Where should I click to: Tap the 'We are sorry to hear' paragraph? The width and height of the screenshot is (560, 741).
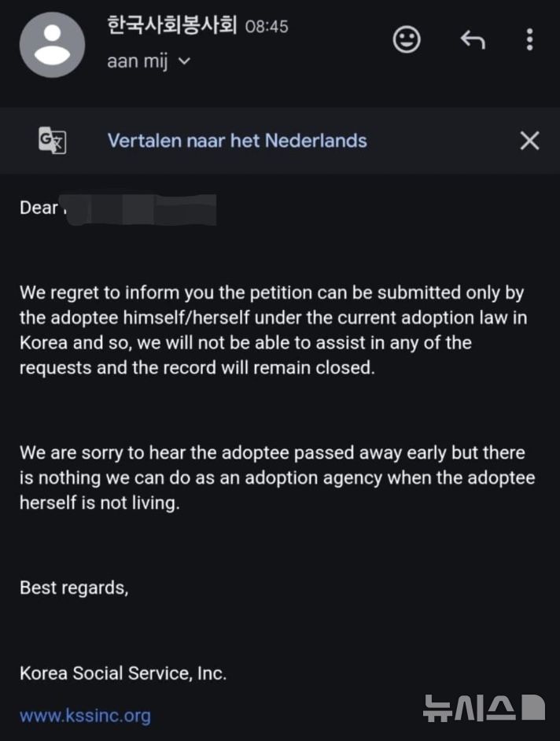[278, 477]
